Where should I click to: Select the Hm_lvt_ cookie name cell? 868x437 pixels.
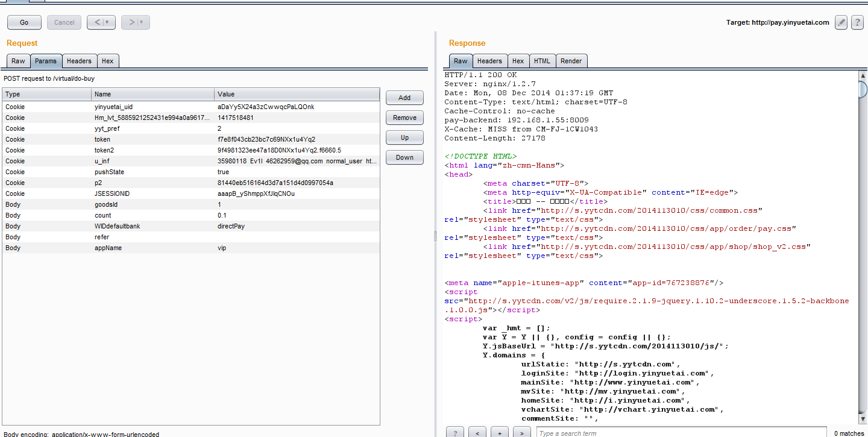point(154,118)
